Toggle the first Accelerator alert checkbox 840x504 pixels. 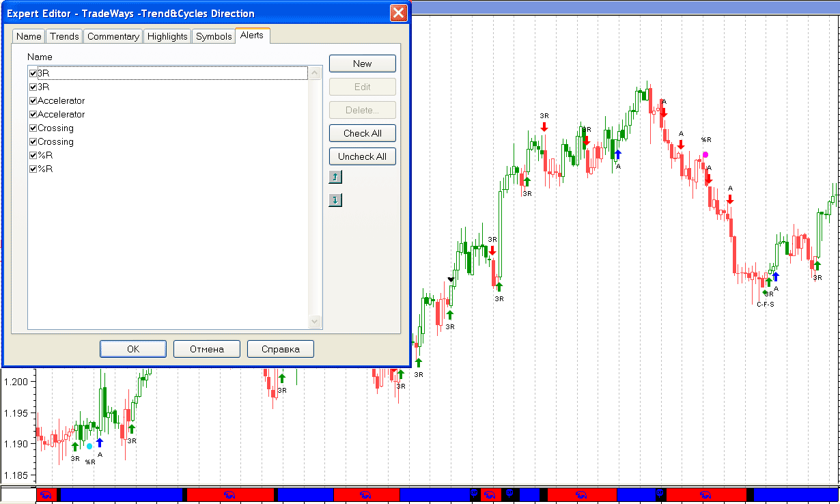point(33,100)
